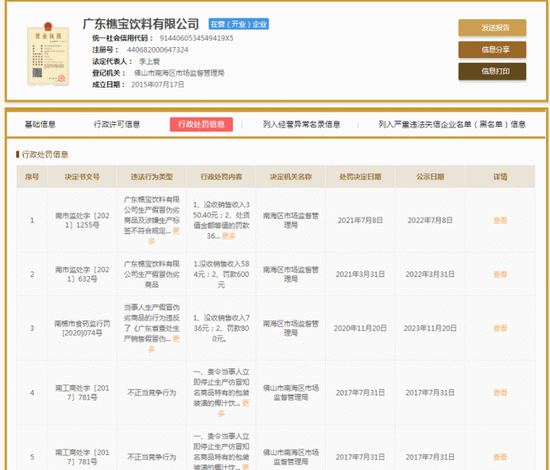This screenshot has width=550, height=470.
Task: Select company name 广东樵宝饮料有限公司
Action: 141,24
